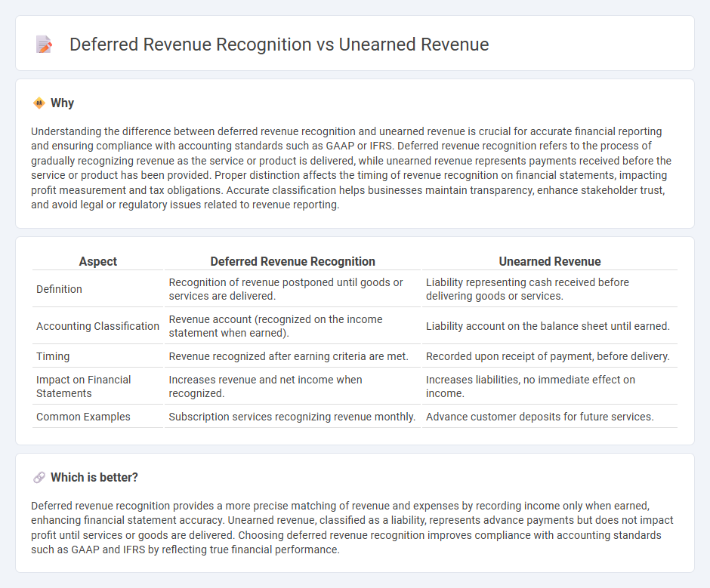Click the Unearned Revenue column header
710x588 pixels.
(x=550, y=262)
